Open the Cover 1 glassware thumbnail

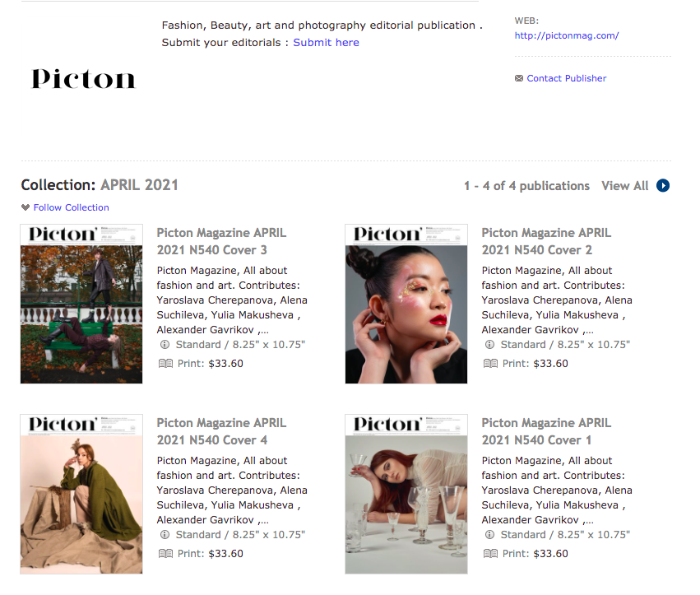(406, 494)
